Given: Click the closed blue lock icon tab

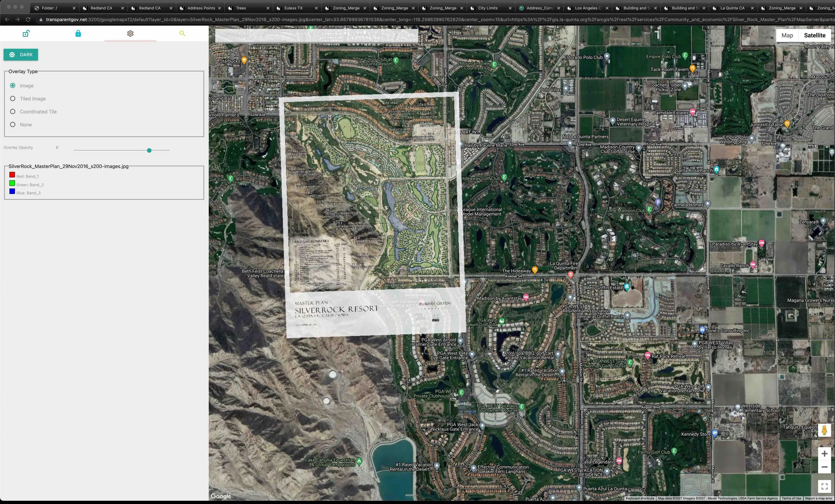Looking at the screenshot, I should (78, 33).
